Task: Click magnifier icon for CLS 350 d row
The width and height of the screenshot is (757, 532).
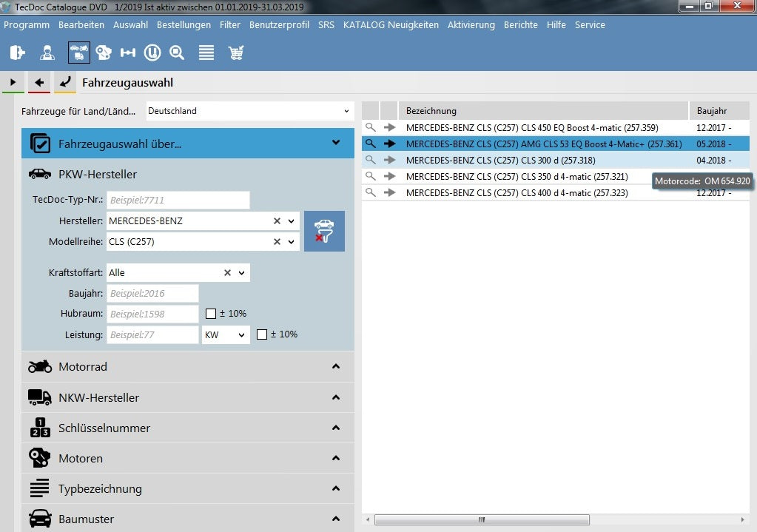Action: (370, 176)
